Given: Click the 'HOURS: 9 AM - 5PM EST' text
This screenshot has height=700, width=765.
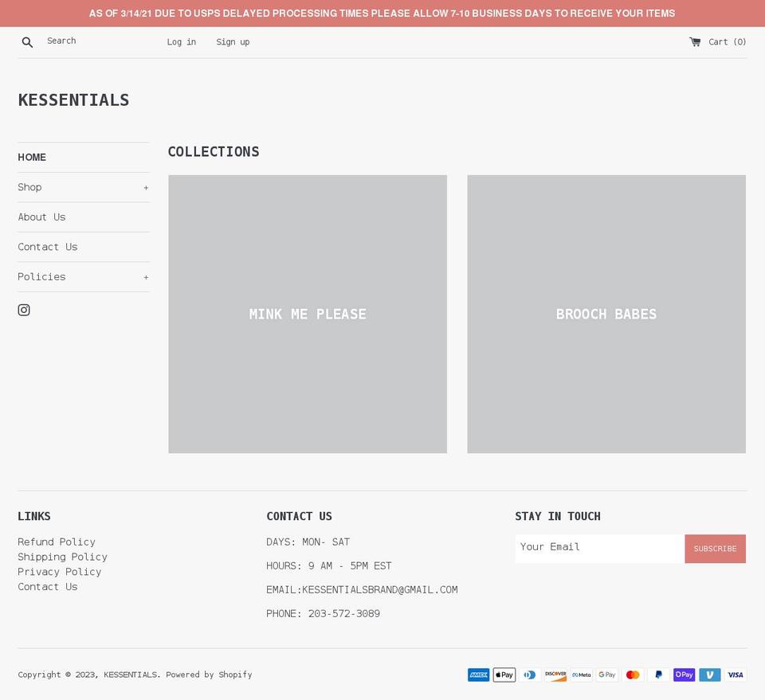Looking at the screenshot, I should [x=329, y=566].
